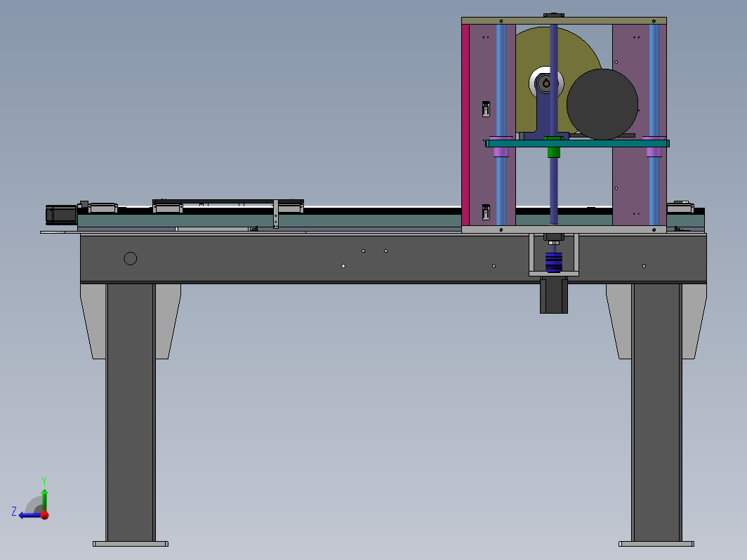Image resolution: width=747 pixels, height=560 pixels.
Task: Pick the bearing block at rail's right end
Action: [x=680, y=208]
